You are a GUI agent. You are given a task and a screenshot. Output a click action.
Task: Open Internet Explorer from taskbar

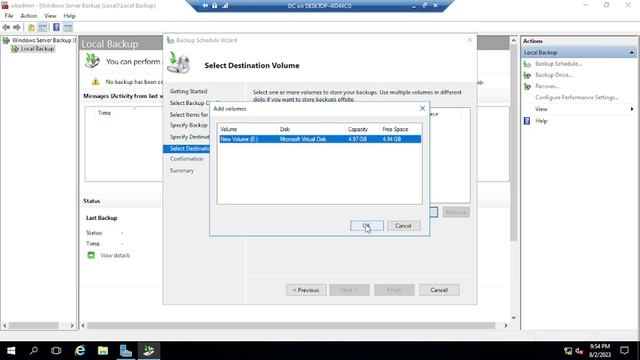80,351
